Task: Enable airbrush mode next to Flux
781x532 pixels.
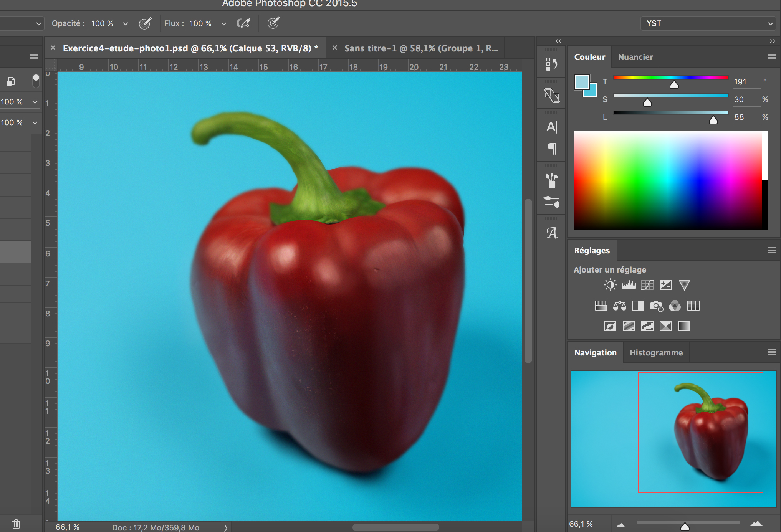Action: pos(243,23)
